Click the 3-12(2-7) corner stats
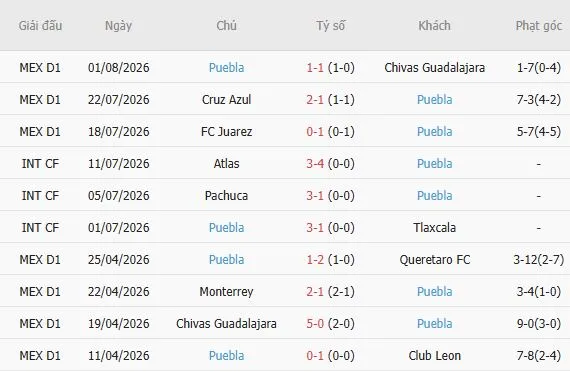Viewport: 570px width, 372px height. [539, 260]
